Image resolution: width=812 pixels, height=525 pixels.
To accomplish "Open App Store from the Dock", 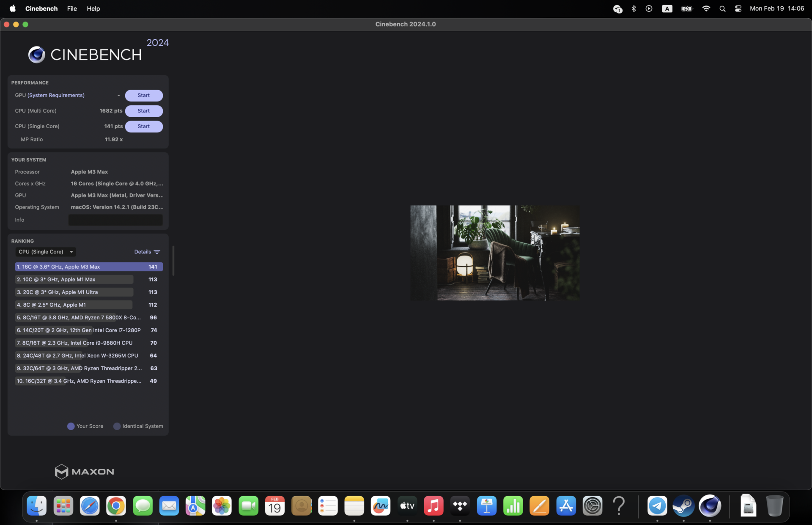I will [x=566, y=506].
